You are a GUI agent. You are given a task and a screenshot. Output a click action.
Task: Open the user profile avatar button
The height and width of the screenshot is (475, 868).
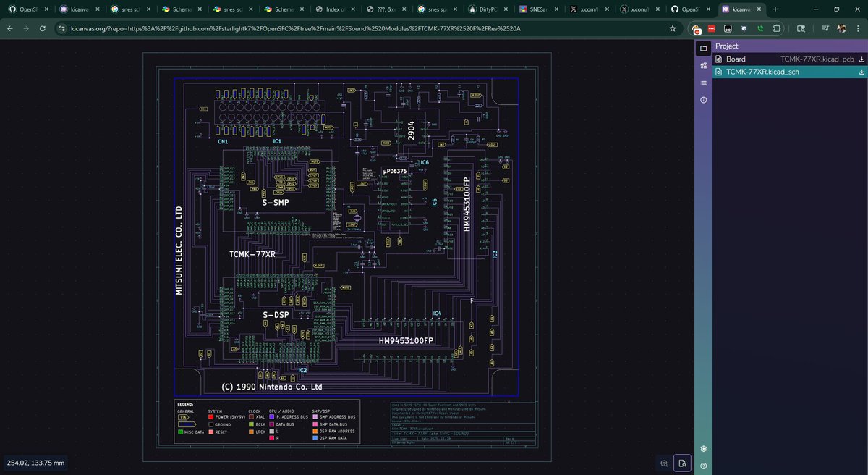pos(842,29)
